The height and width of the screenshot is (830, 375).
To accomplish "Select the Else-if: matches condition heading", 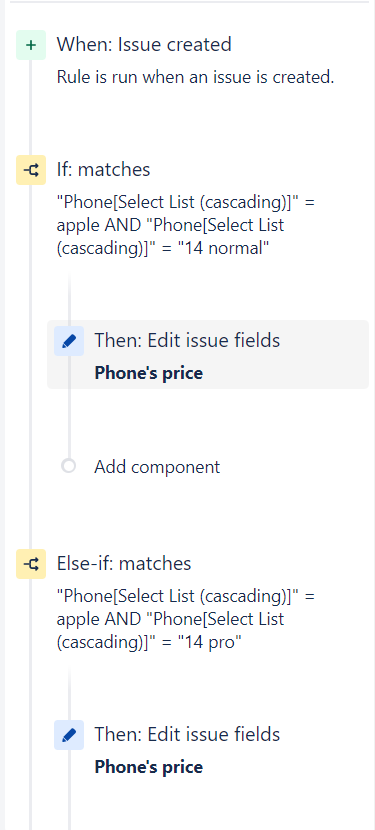I will coord(124,563).
